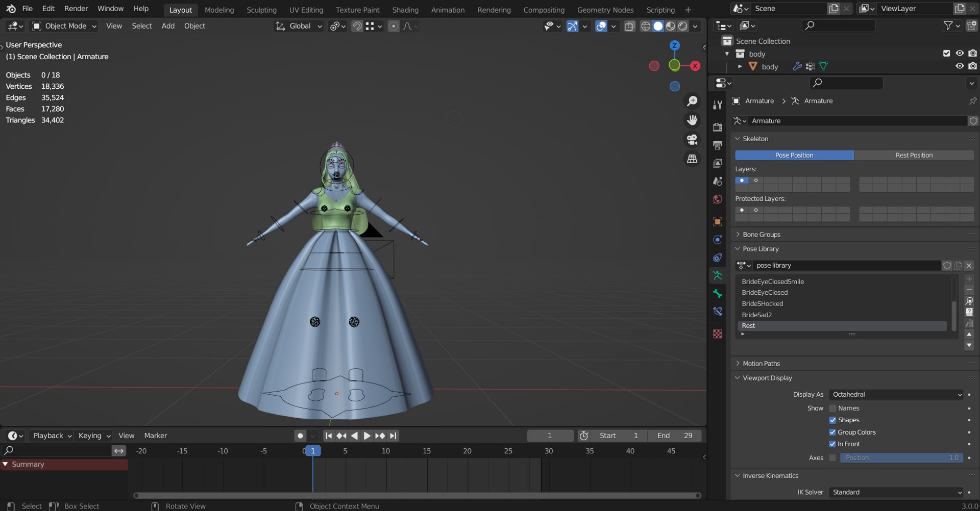Image resolution: width=980 pixels, height=511 pixels.
Task: Switch to the Sculpting workspace tab
Action: tap(261, 10)
